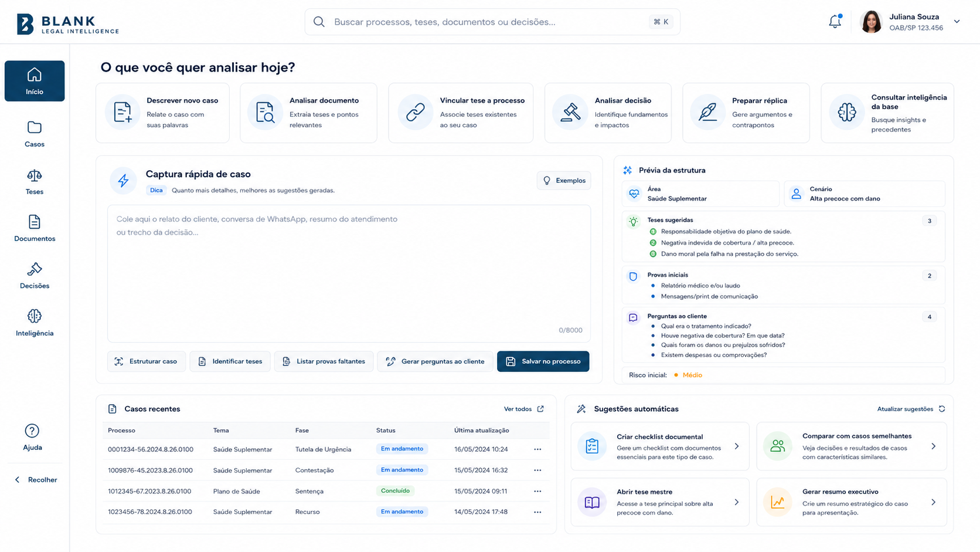Click the Sugestões automáticas wand icon
The height and width of the screenshot is (552, 980).
(581, 409)
